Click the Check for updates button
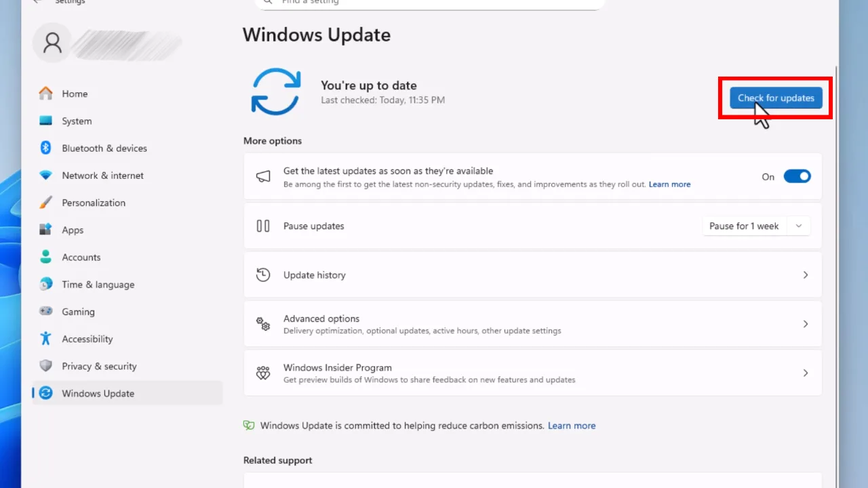Viewport: 868px width, 488px height. (x=776, y=98)
